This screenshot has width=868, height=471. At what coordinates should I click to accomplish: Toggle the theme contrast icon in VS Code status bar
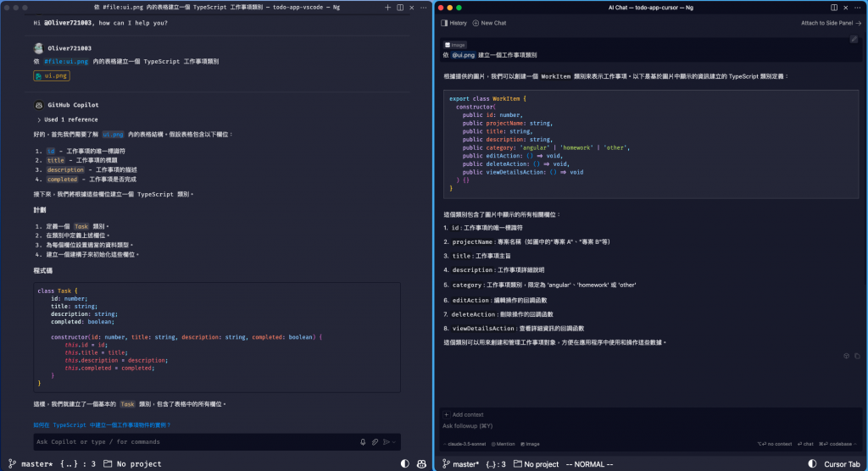tap(404, 464)
